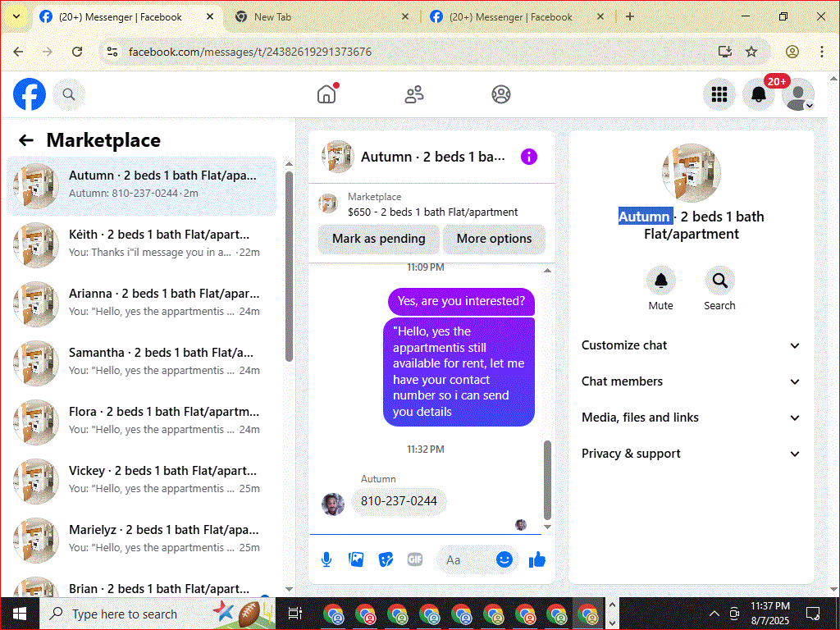The width and height of the screenshot is (840, 630).
Task: Mute the conversation with the bell icon
Action: tap(660, 281)
